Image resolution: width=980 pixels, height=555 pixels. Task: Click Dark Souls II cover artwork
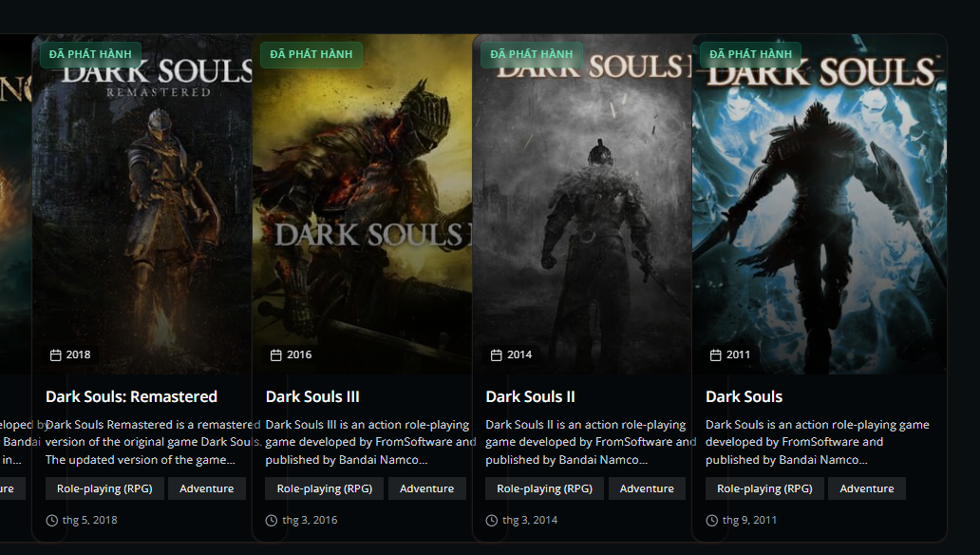(584, 209)
